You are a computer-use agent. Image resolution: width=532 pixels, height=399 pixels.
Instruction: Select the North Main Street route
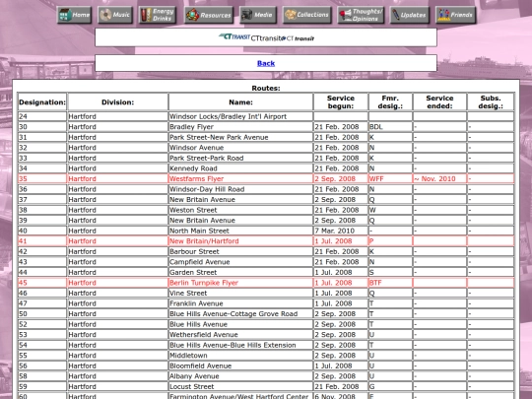[x=199, y=231]
